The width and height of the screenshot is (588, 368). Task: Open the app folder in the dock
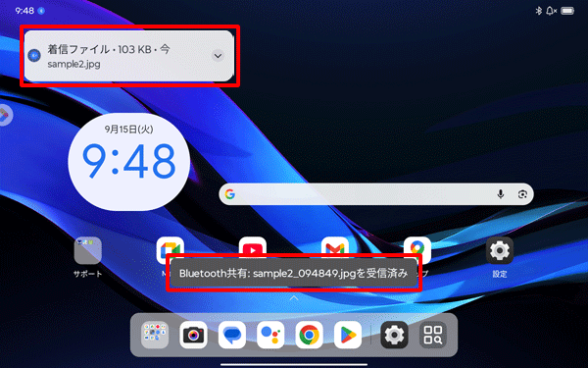click(155, 335)
